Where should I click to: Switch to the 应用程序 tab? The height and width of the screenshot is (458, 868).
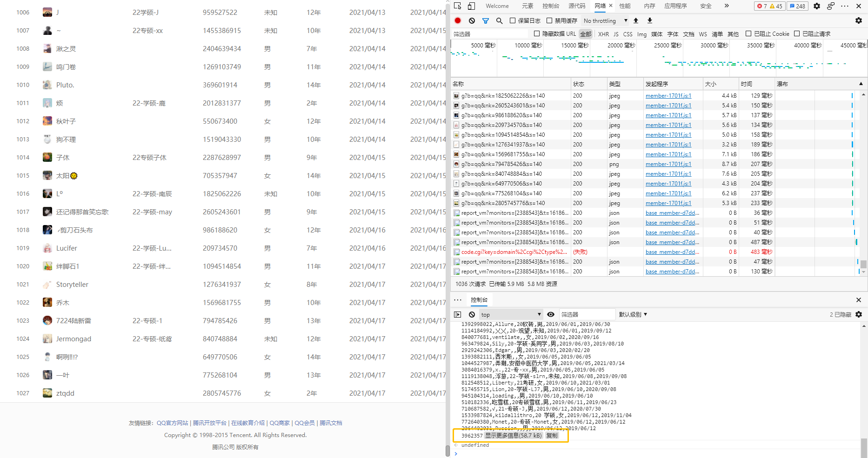point(675,6)
